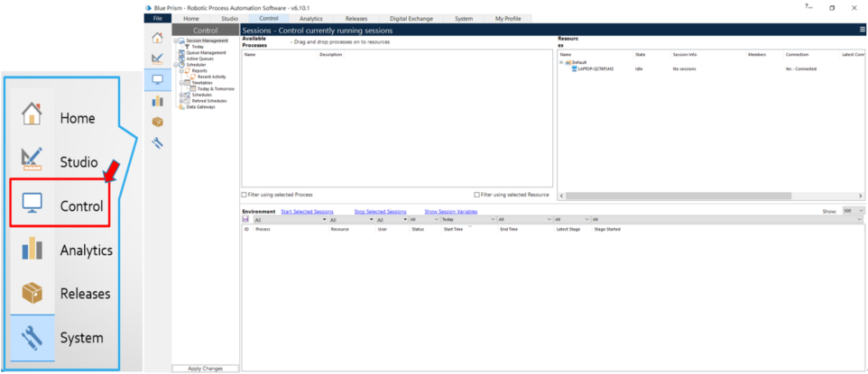This screenshot has width=868, height=374.
Task: Open Home from the small app sidebar icon
Action: click(157, 38)
